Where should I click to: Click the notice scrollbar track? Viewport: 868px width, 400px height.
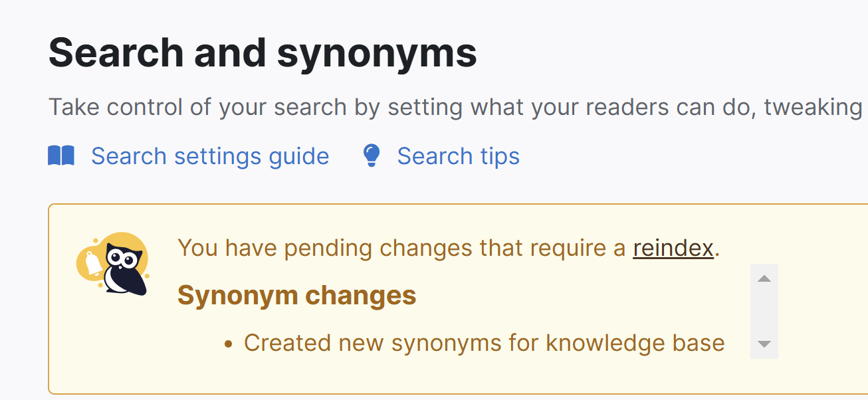764,311
